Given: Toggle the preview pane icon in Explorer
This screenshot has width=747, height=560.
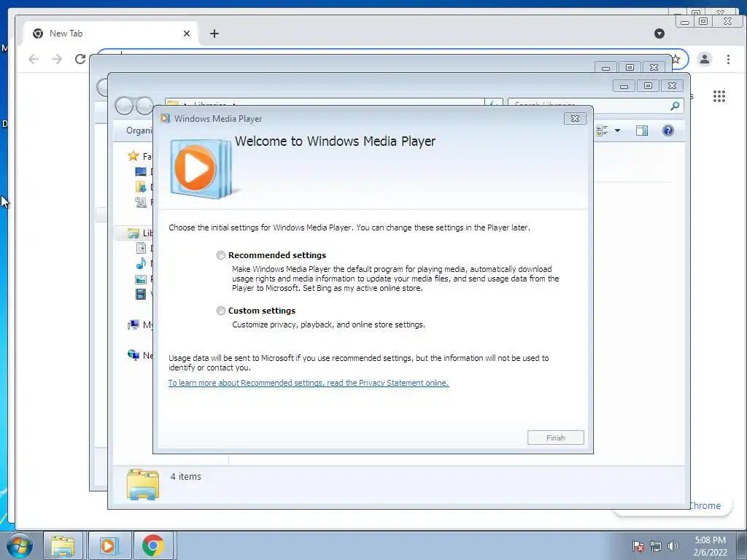Looking at the screenshot, I should (x=642, y=131).
